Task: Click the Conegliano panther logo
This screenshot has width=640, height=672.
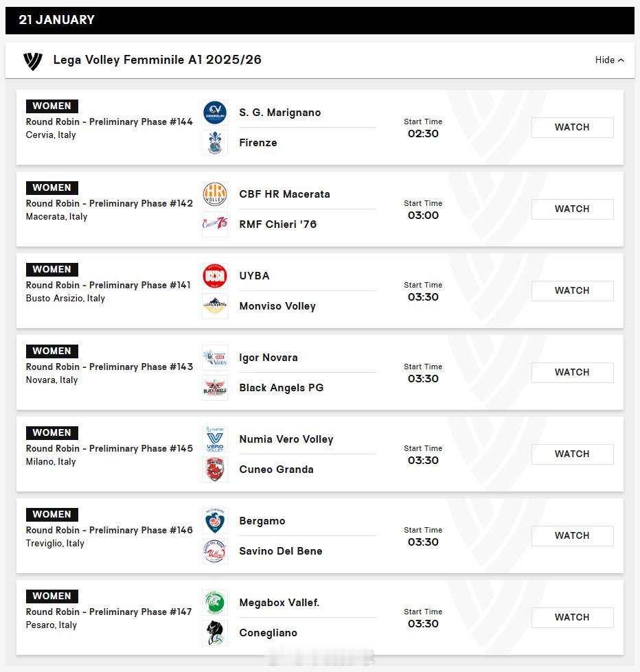Action: point(215,633)
